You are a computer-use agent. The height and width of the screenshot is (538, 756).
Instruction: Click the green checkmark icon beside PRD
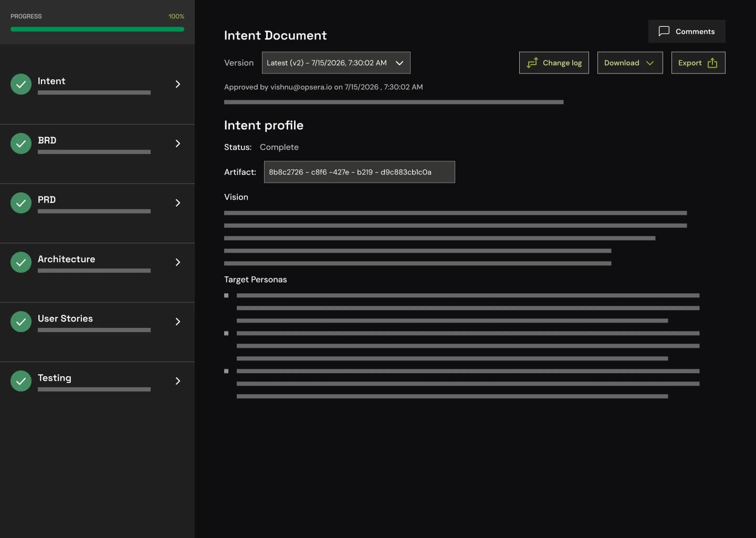click(x=21, y=203)
